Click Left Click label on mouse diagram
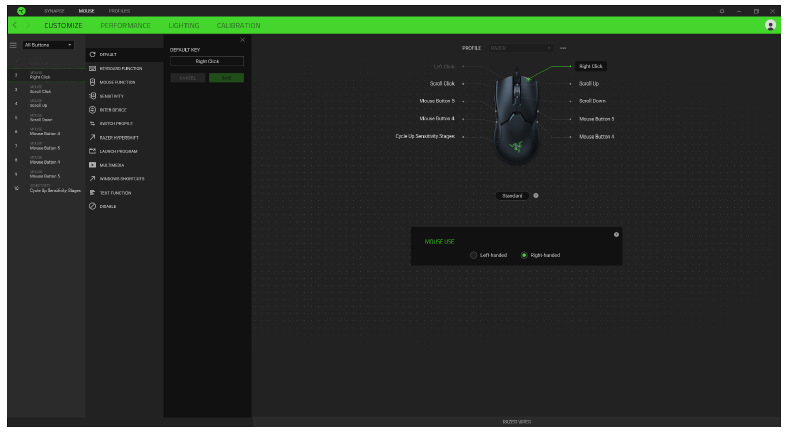Image resolution: width=790 pixels, height=437 pixels. [x=444, y=67]
